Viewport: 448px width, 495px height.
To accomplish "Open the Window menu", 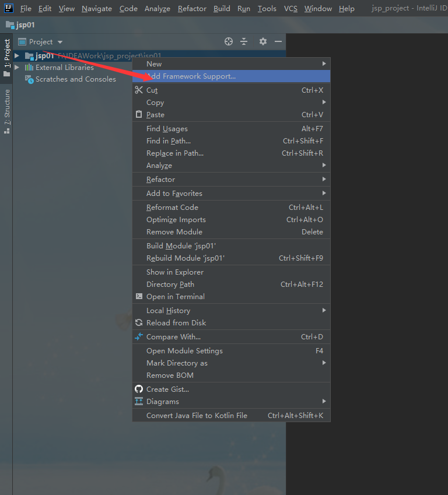I will pyautogui.click(x=318, y=9).
